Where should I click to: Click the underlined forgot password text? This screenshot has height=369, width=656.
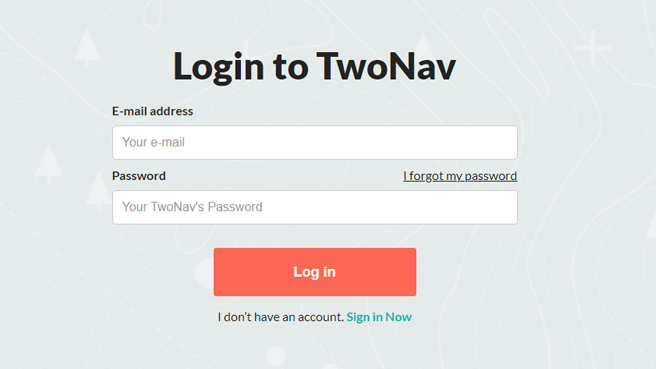[460, 176]
